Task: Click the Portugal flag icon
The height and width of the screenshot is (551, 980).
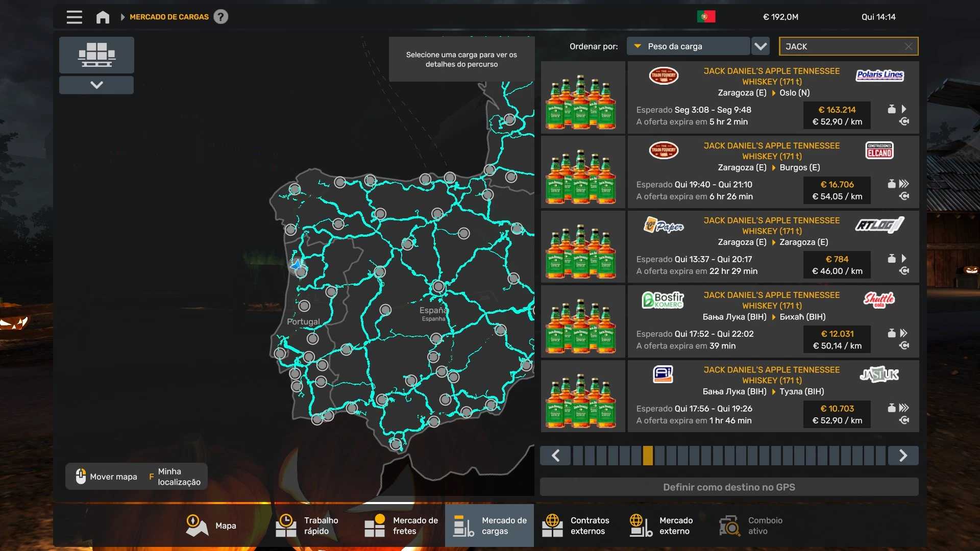Action: tap(706, 17)
